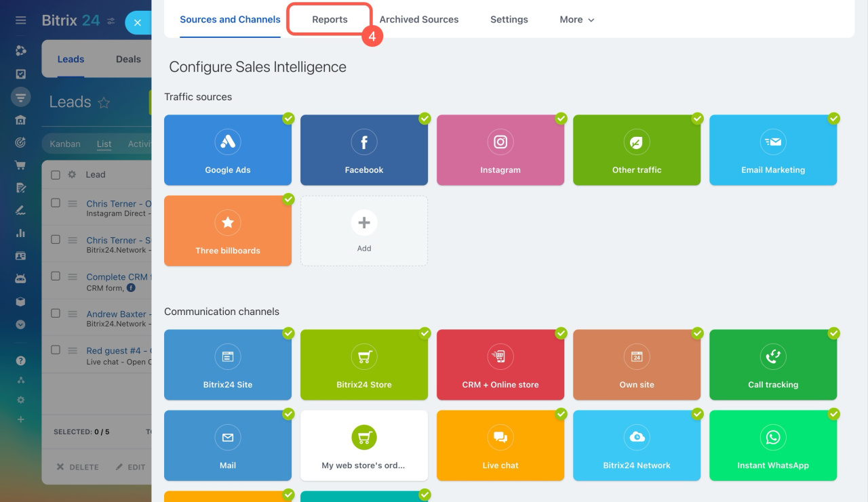Open the Three billboards source tile

pos(228,230)
